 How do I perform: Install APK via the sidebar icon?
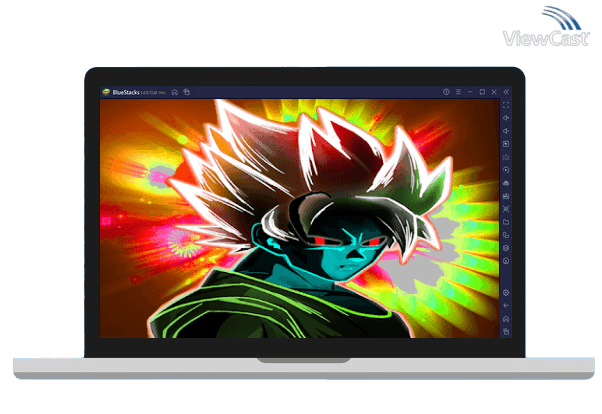click(506, 196)
